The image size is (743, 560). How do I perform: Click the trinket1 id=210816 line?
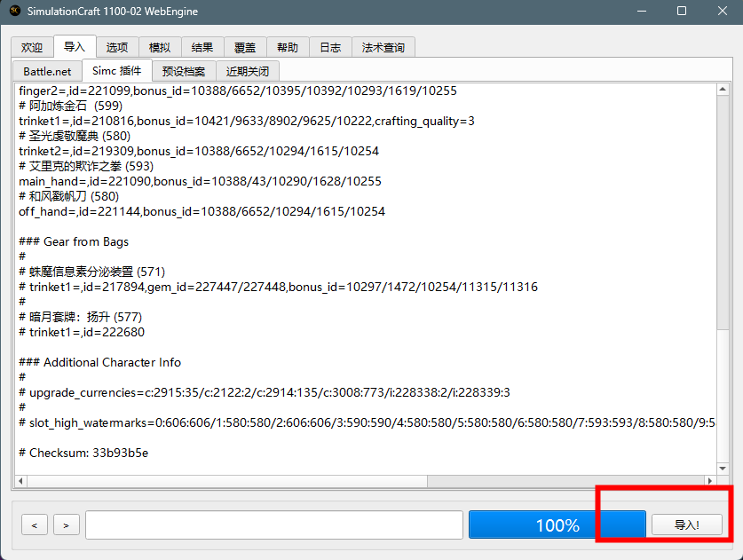tap(247, 121)
